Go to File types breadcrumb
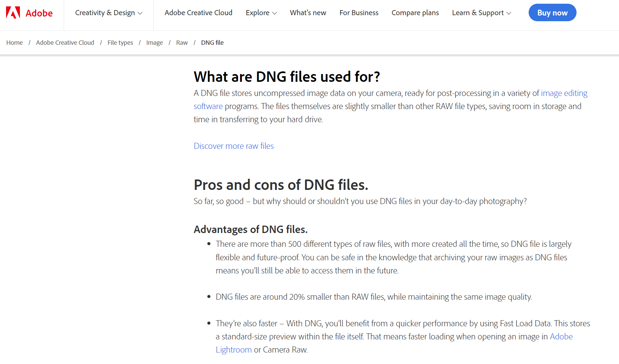619x364 pixels. pyautogui.click(x=120, y=42)
